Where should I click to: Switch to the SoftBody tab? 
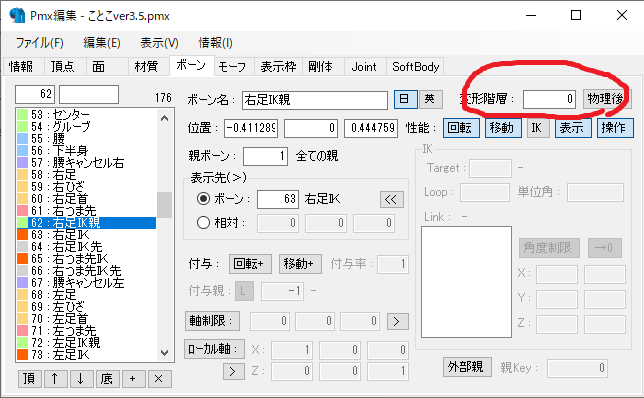pos(415,67)
